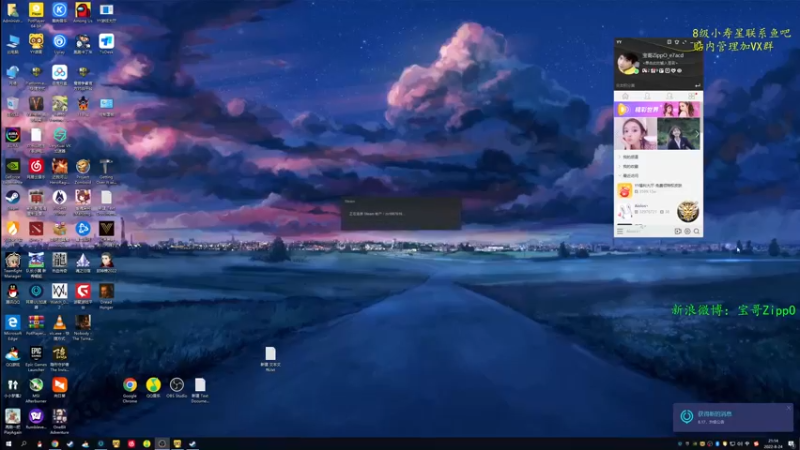This screenshot has height=450, width=800.
Task: Open YY messages bell tab
Action: (x=669, y=96)
